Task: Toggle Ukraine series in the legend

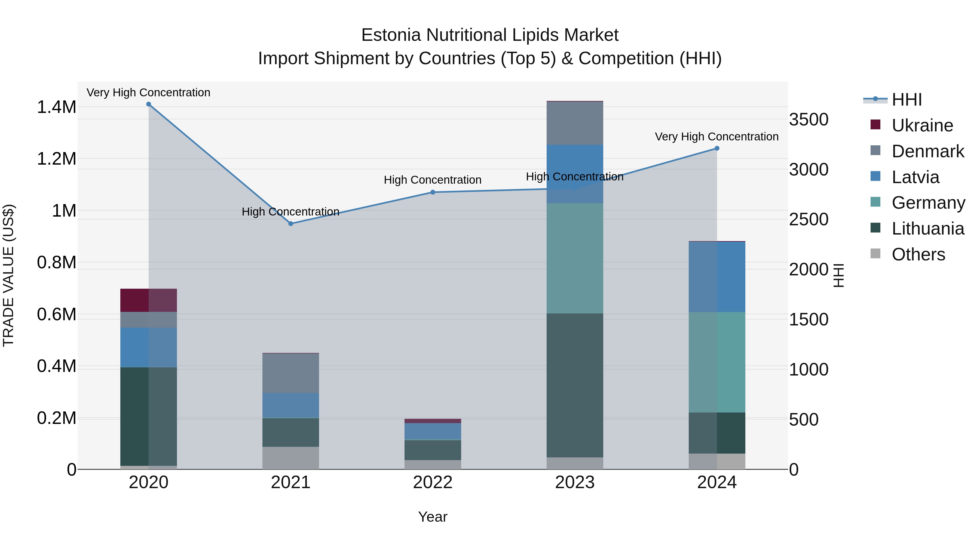Action: (911, 125)
